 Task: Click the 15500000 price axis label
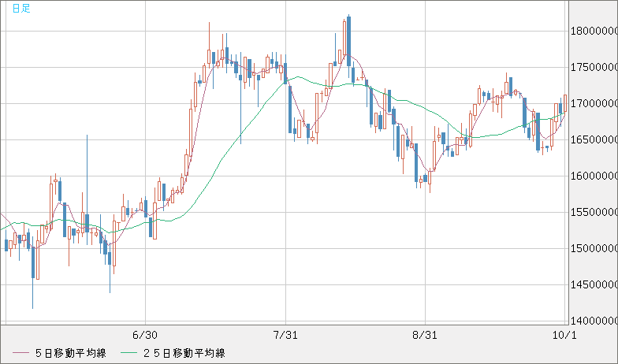pyautogui.click(x=592, y=212)
